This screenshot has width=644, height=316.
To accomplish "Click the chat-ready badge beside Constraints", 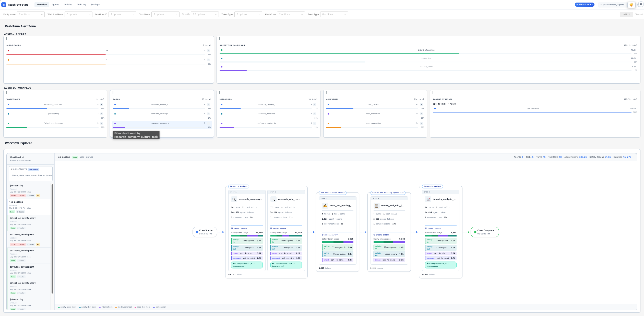I will (33, 169).
